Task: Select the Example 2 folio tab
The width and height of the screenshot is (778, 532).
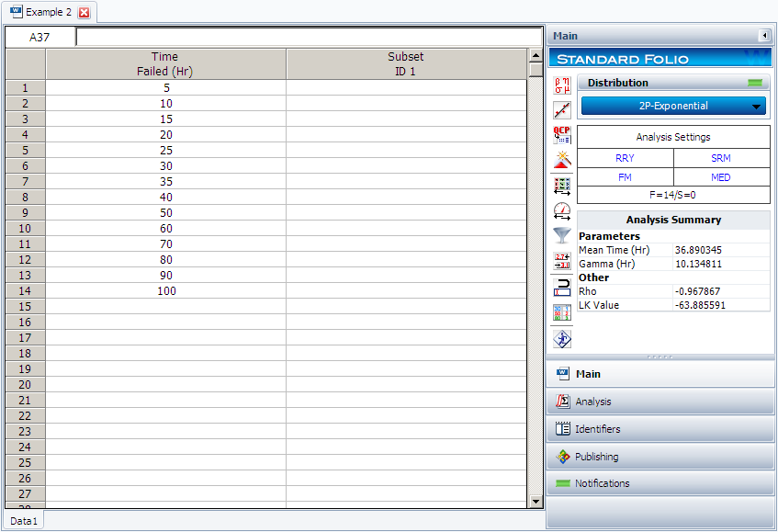Action: tap(49, 12)
